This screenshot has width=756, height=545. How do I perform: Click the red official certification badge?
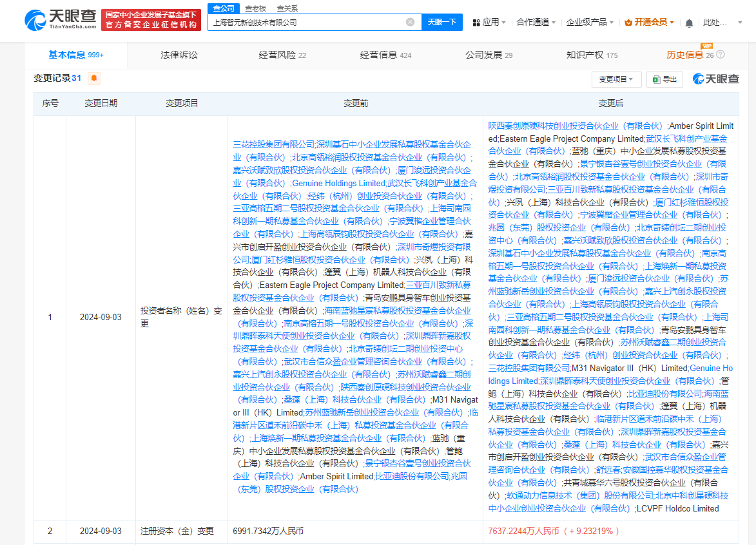click(151, 21)
